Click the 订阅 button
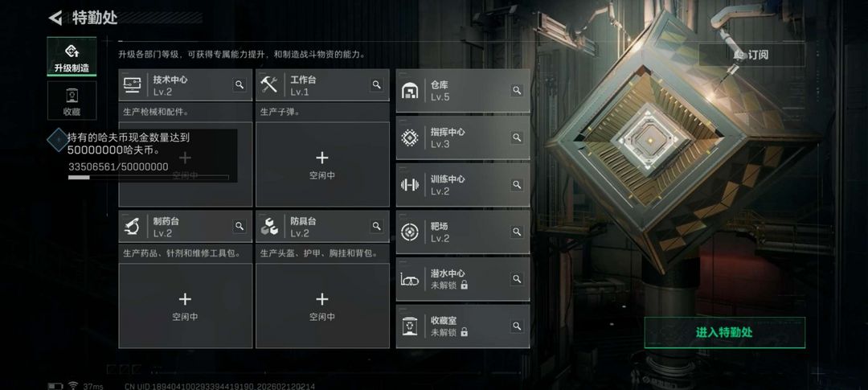 tap(751, 55)
